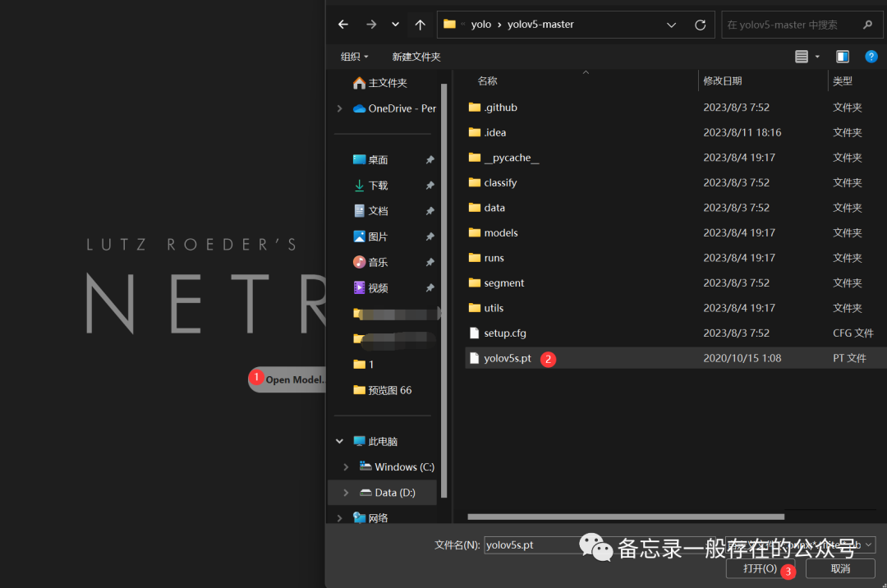Refresh the folder view
This screenshot has height=588, width=887.
700,25
